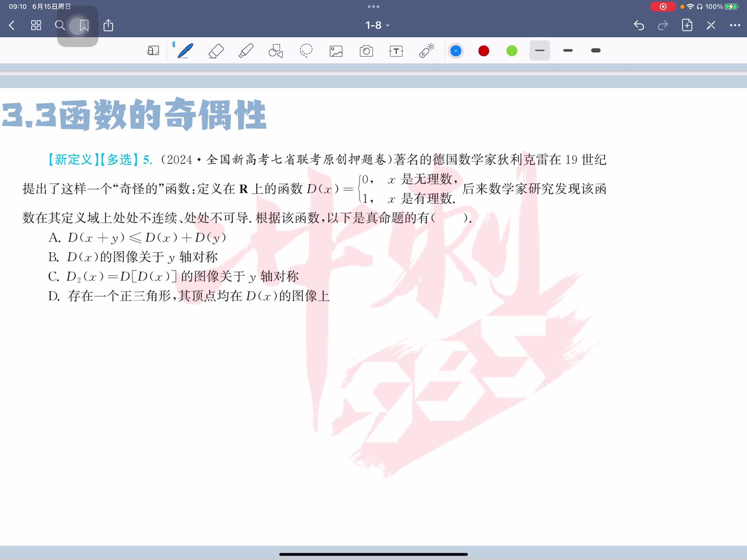Image resolution: width=747 pixels, height=560 pixels.
Task: Insert an image with the picture tool
Action: point(336,51)
